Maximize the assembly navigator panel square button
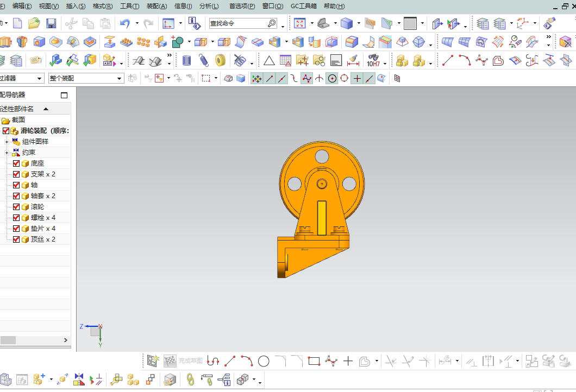The image size is (576, 392). click(64, 96)
